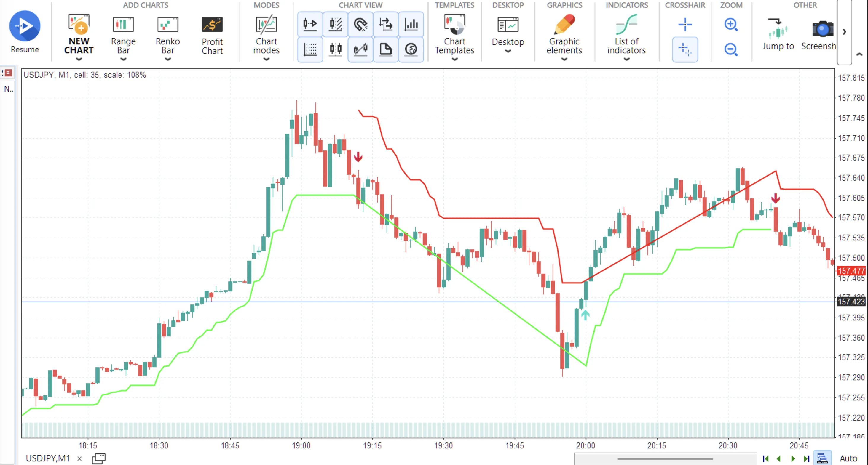Expand the Range Bar dropdown
Viewport: 868px width, 465px height.
click(123, 60)
